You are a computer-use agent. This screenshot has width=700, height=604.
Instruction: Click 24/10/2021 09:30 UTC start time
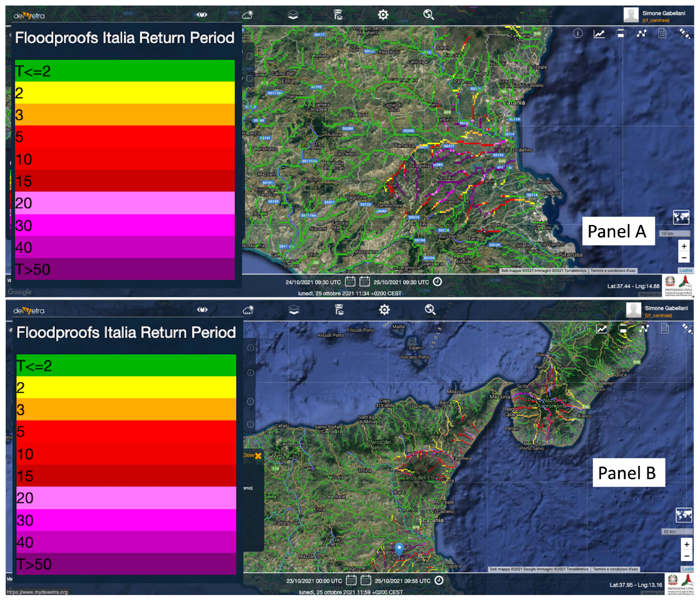click(x=313, y=282)
